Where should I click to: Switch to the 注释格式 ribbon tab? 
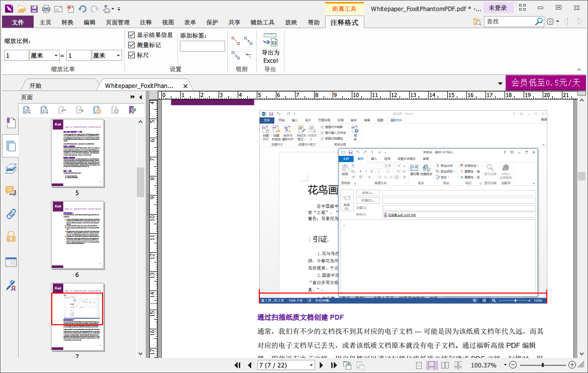[344, 23]
